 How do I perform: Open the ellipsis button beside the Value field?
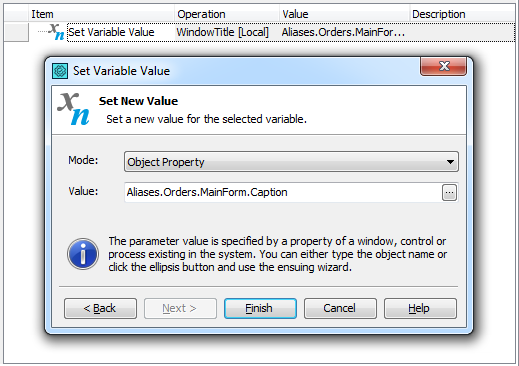449,193
